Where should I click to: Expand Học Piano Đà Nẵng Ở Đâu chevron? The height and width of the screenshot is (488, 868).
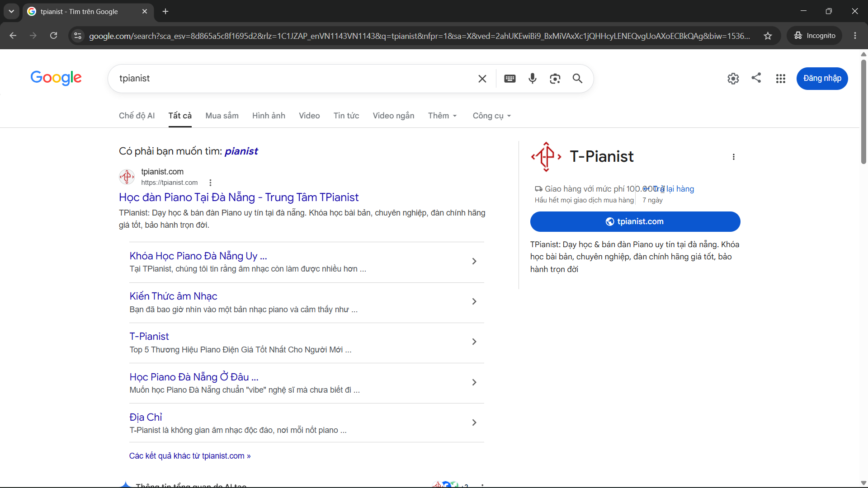point(474,382)
